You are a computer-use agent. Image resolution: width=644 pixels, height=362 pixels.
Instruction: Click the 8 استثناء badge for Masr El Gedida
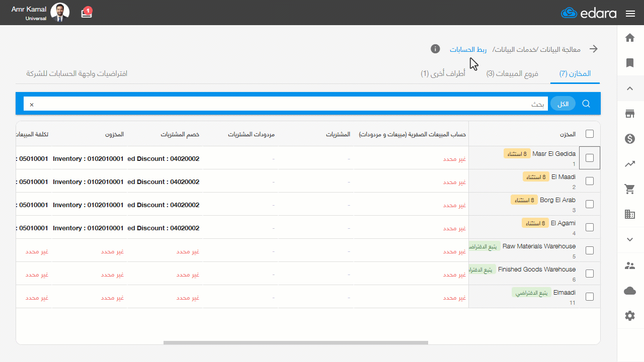point(517,154)
